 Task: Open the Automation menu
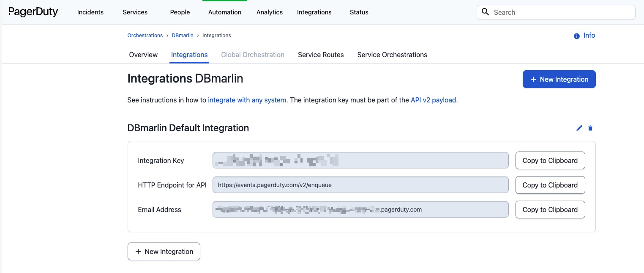[x=225, y=12]
